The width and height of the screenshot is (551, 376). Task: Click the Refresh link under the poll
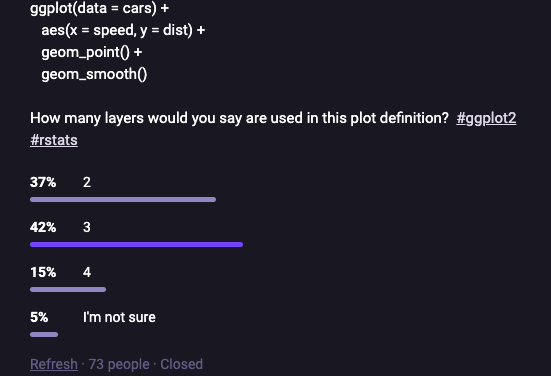54,364
